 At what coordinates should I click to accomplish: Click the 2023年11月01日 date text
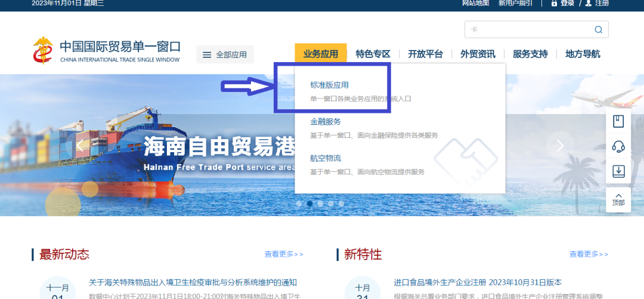coord(56,4)
